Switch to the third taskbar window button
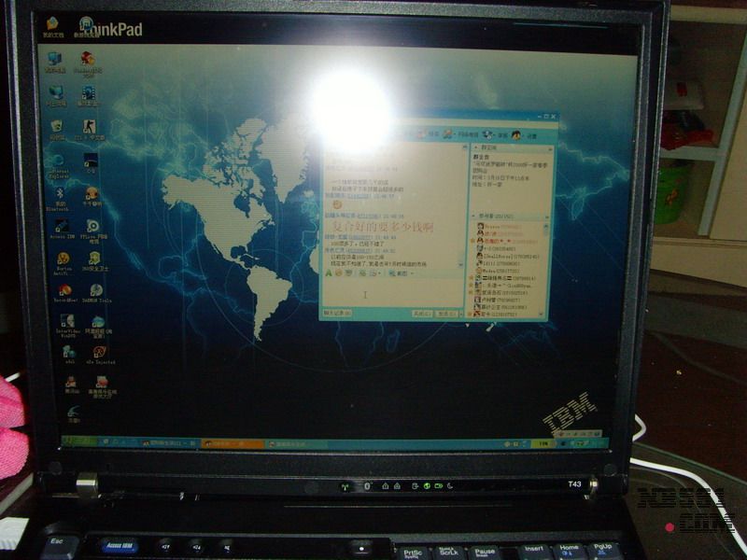The height and width of the screenshot is (560, 747). pos(297,444)
